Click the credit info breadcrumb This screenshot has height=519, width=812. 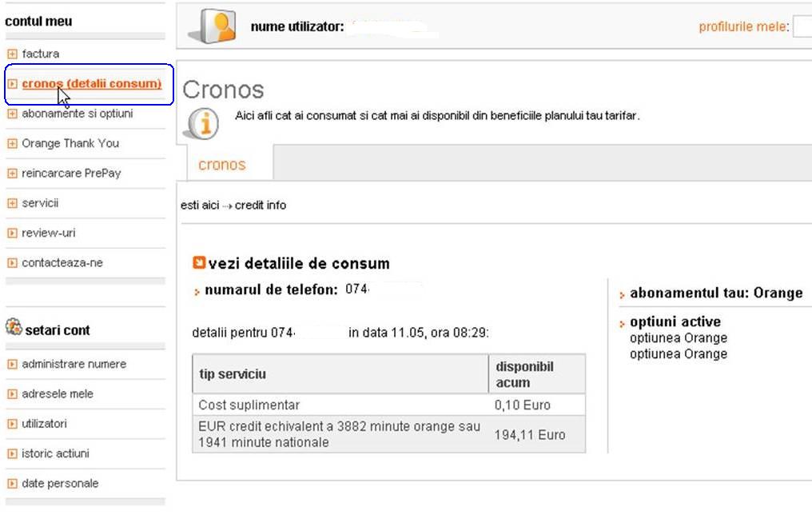point(261,205)
